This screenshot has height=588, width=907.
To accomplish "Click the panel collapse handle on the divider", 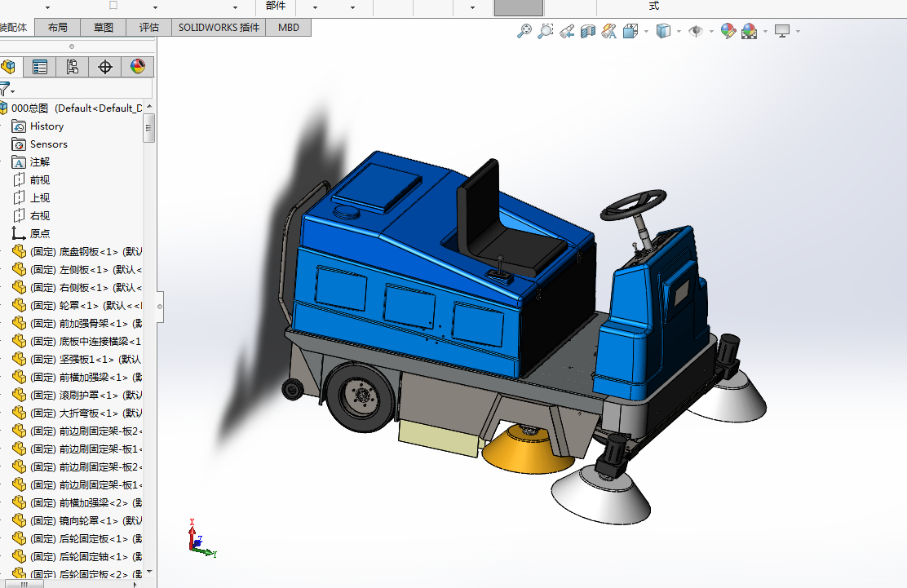I will [160, 307].
